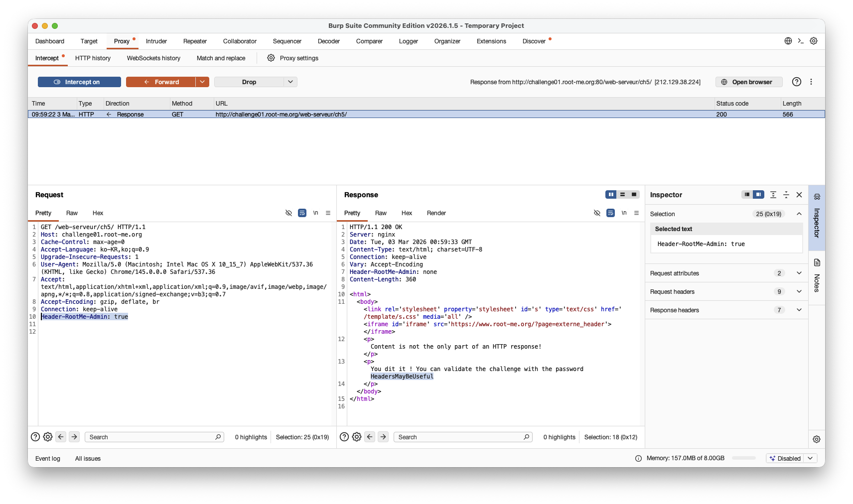Viewport: 853px width, 504px height.
Task: Focus the Response search field
Action: (x=463, y=437)
